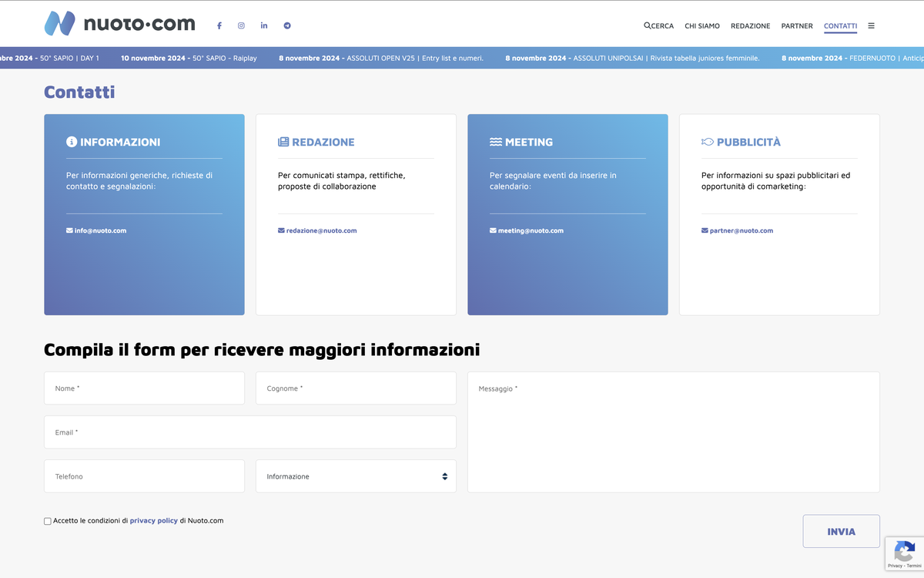Click the Pubblicità card fish icon
The image size is (924, 578).
pyautogui.click(x=708, y=142)
